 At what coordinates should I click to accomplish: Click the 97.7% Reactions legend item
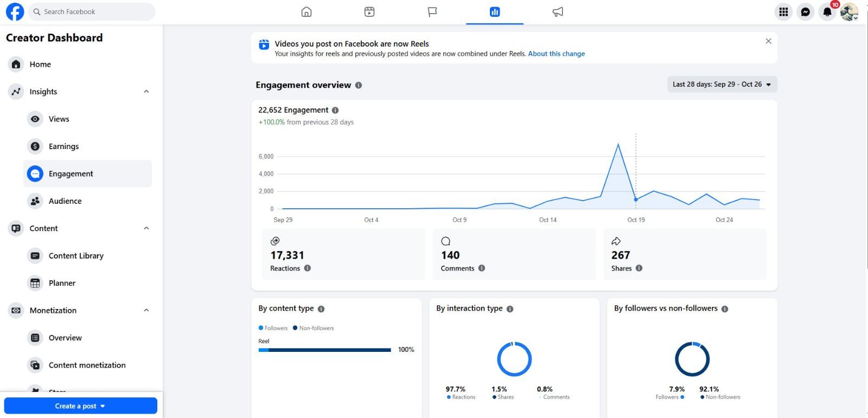[x=460, y=393]
